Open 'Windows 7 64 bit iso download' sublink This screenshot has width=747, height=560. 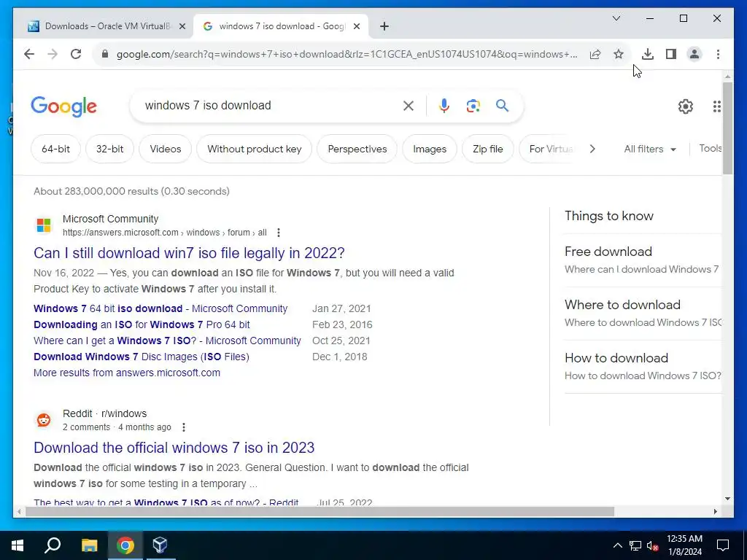(x=160, y=308)
